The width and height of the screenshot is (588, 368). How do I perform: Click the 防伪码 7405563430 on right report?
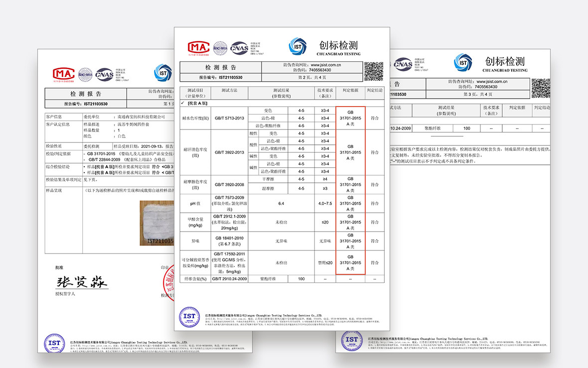[x=478, y=87]
